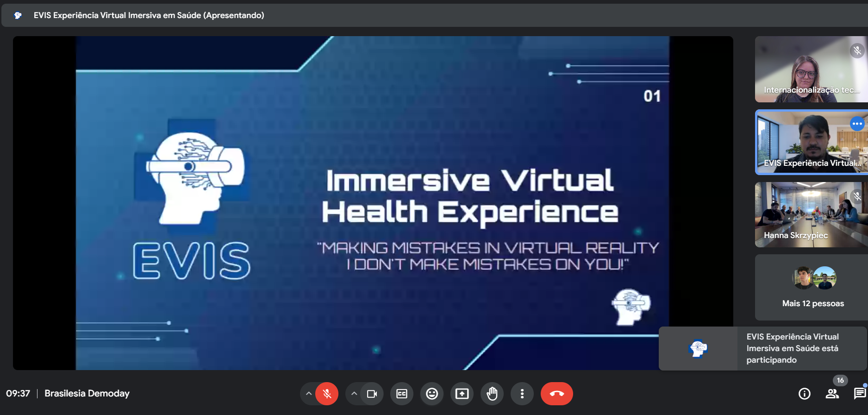
Task: Click the participant count badge 16
Action: click(x=840, y=380)
